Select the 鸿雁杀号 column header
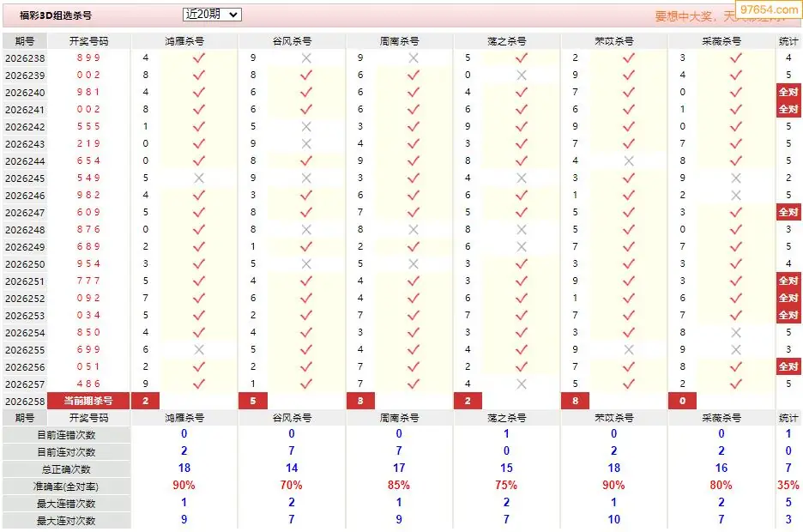 pyautogui.click(x=184, y=41)
